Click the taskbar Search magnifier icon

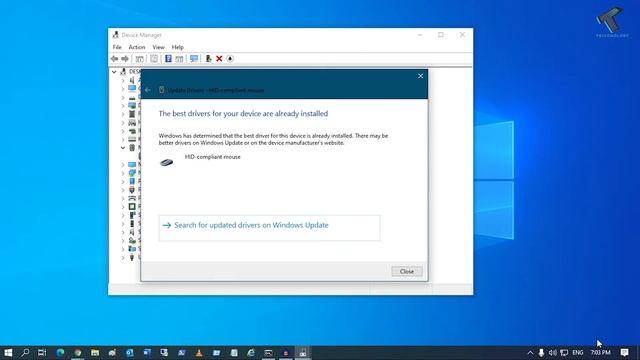tap(25, 353)
